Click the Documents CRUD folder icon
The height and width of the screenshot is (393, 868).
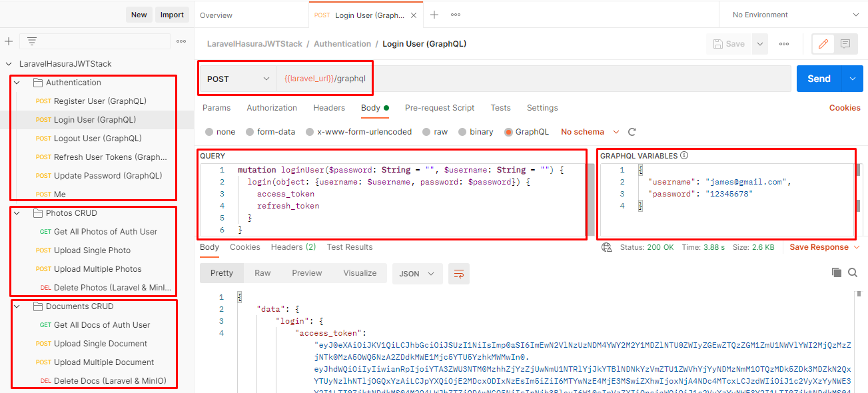point(37,306)
